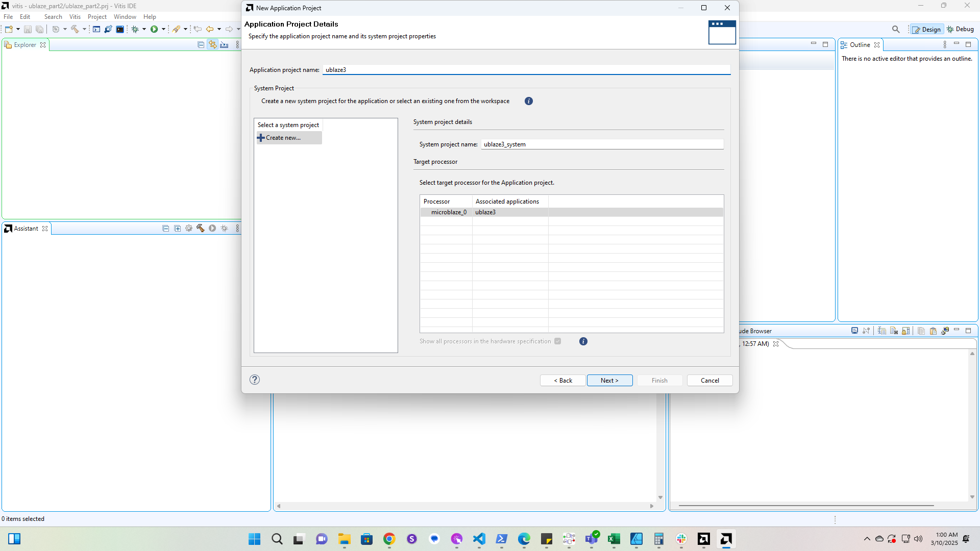Screen dimensions: 980x551
Task: Open dropdown arrow next to Debug icon
Action: [x=144, y=30]
